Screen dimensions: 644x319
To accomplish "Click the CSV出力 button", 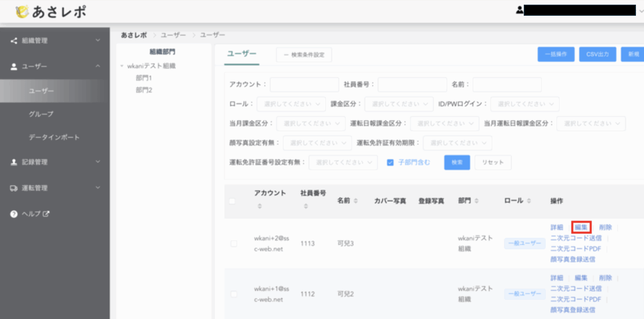I will click(x=597, y=54).
